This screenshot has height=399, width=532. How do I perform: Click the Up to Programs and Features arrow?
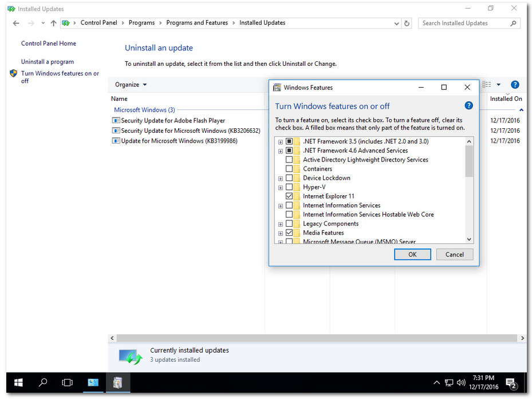[x=53, y=23]
